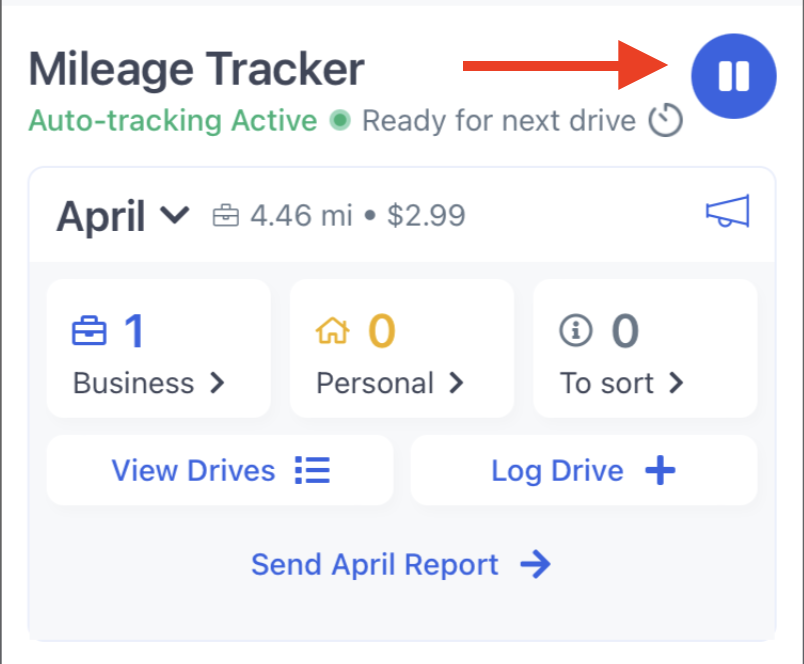Viewport: 804px width, 664px height.
Task: Click the plus icon on Log Drive
Action: tap(660, 470)
